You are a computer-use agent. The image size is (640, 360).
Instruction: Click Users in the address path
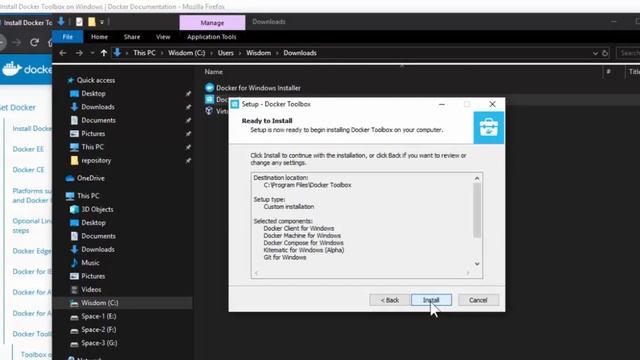(x=225, y=53)
